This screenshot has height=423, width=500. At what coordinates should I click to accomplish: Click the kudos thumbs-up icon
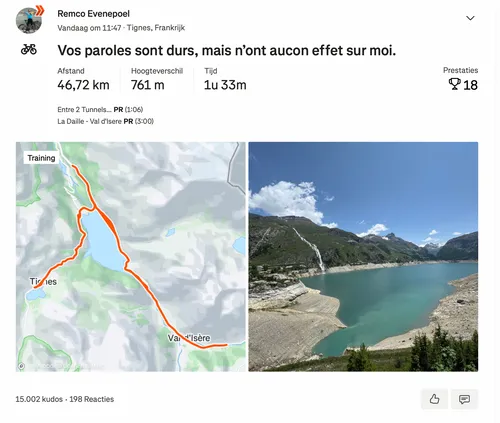[434, 399]
